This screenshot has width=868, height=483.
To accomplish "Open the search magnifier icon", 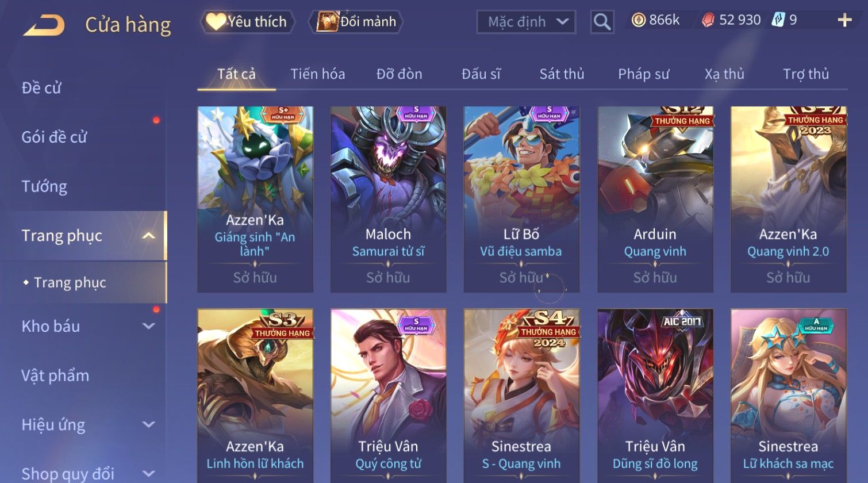I will pyautogui.click(x=602, y=22).
